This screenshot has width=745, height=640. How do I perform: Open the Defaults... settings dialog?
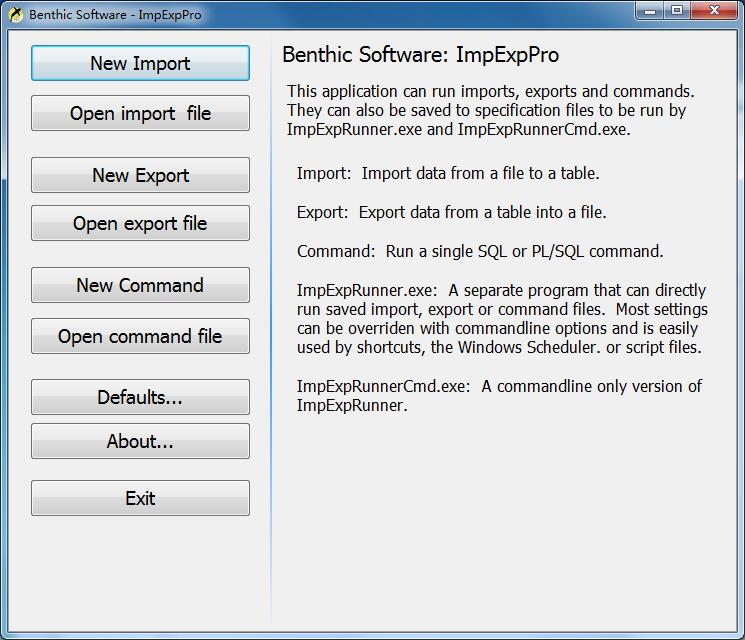point(140,397)
